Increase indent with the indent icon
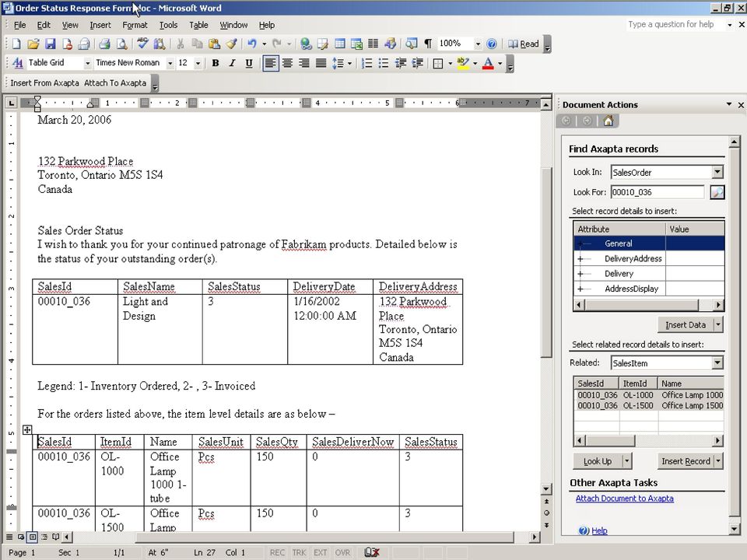This screenshot has height=560, width=747. point(417,63)
